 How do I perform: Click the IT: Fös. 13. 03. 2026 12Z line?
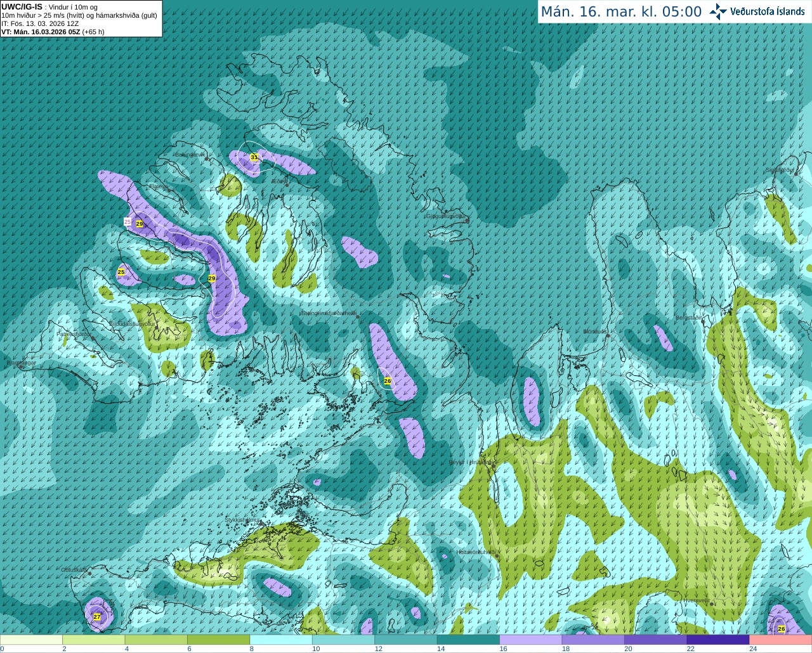coord(40,23)
